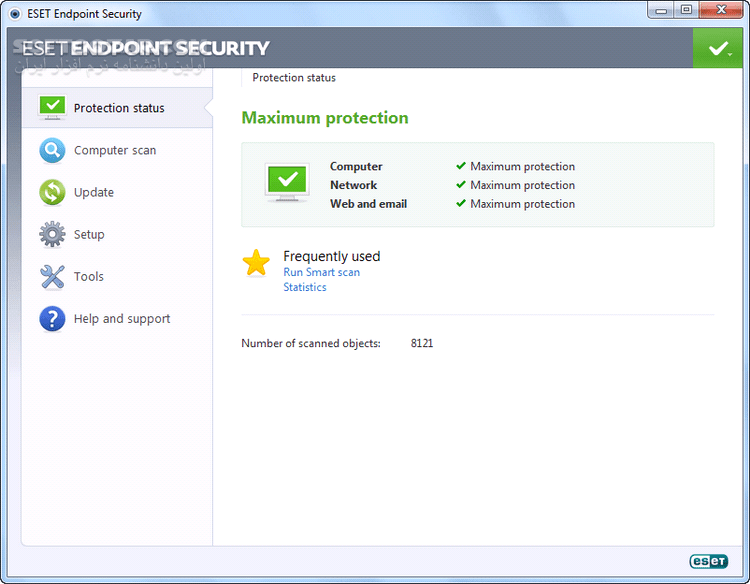
Task: Minimize the ESET Endpoint Security window
Action: (661, 10)
